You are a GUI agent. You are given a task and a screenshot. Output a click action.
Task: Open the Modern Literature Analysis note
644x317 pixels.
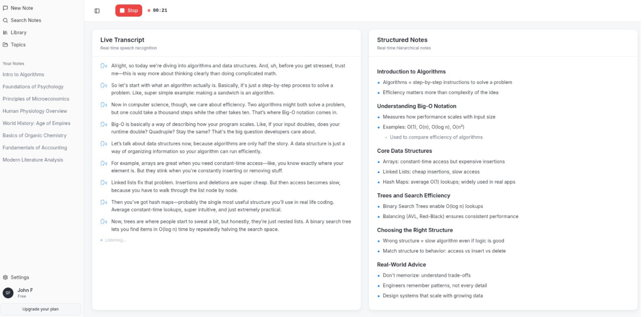pos(33,160)
